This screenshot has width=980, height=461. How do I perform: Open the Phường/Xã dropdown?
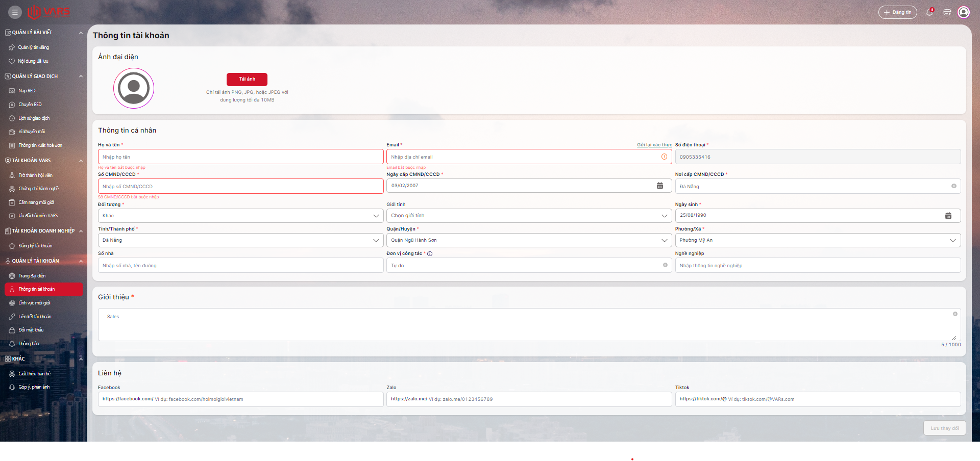coord(818,240)
